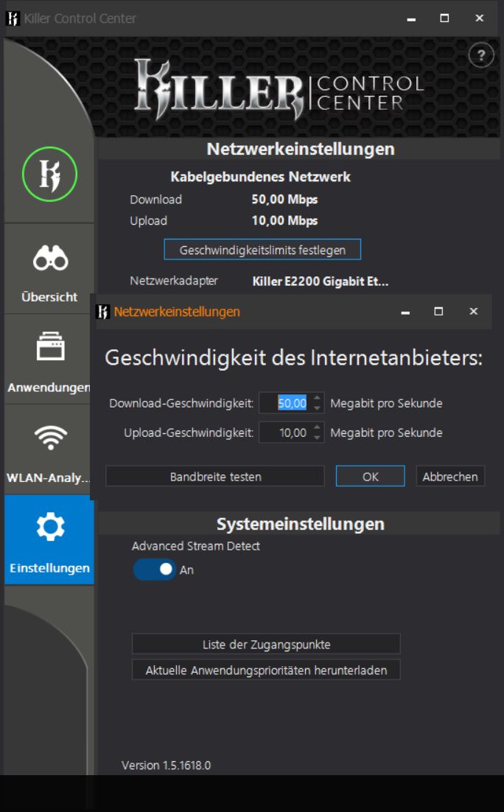This screenshot has width=504, height=812.
Task: Decrease Upload-Geschwindigkeit with down arrow
Action: 318,437
